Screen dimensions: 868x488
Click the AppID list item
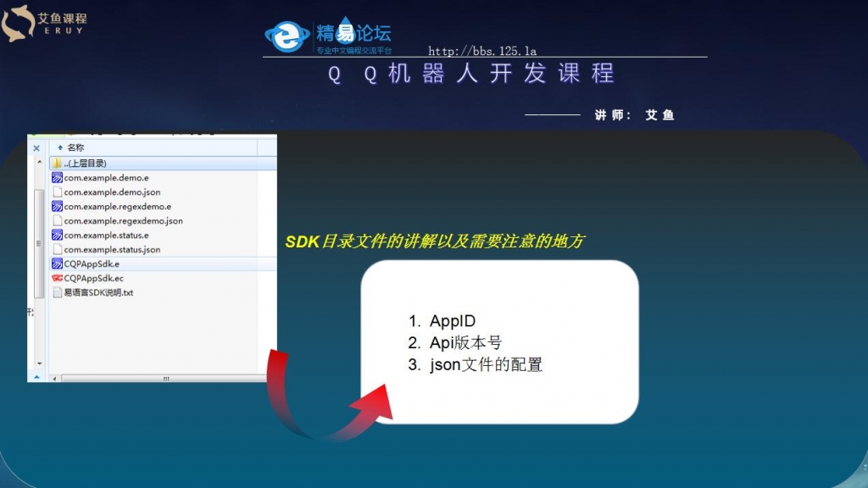(453, 321)
